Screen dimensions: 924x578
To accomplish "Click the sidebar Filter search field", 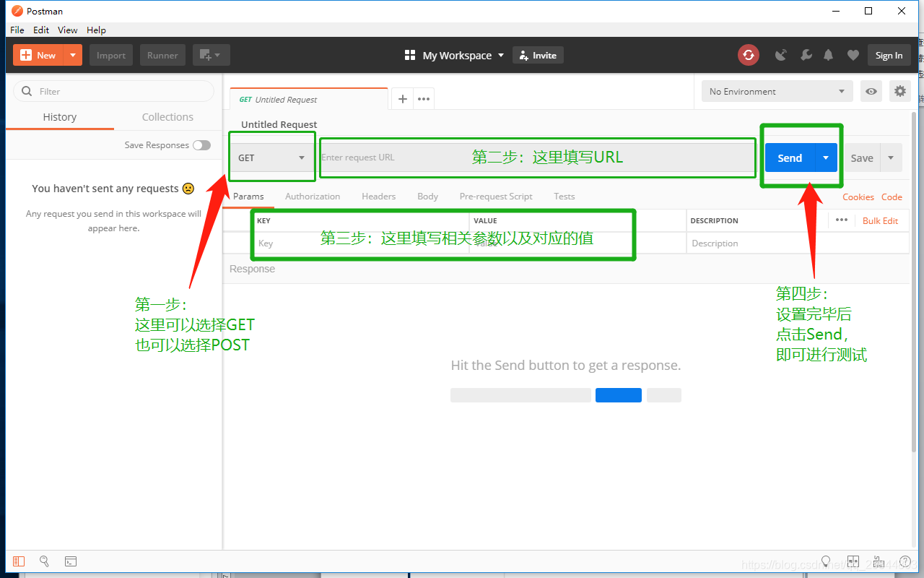I will (x=114, y=91).
